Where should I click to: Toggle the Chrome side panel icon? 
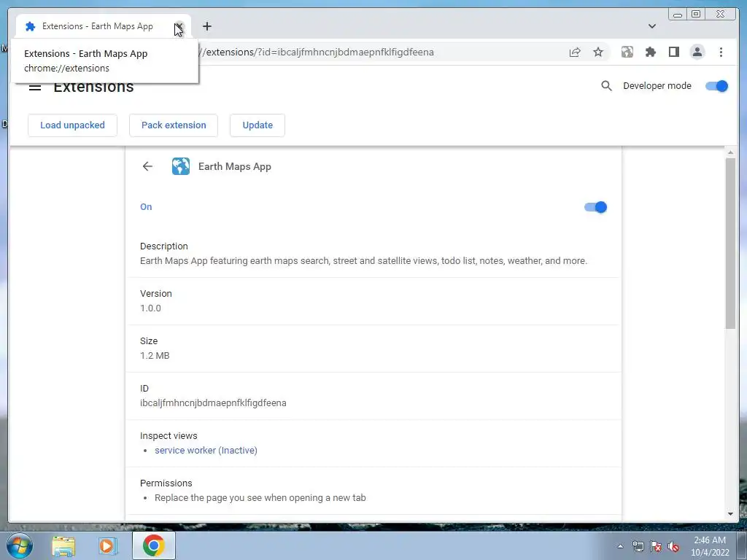coord(673,52)
